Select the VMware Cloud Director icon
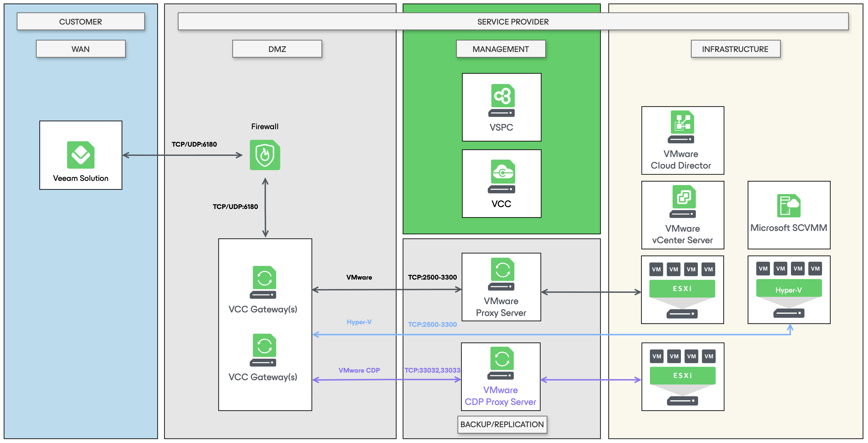 click(681, 127)
